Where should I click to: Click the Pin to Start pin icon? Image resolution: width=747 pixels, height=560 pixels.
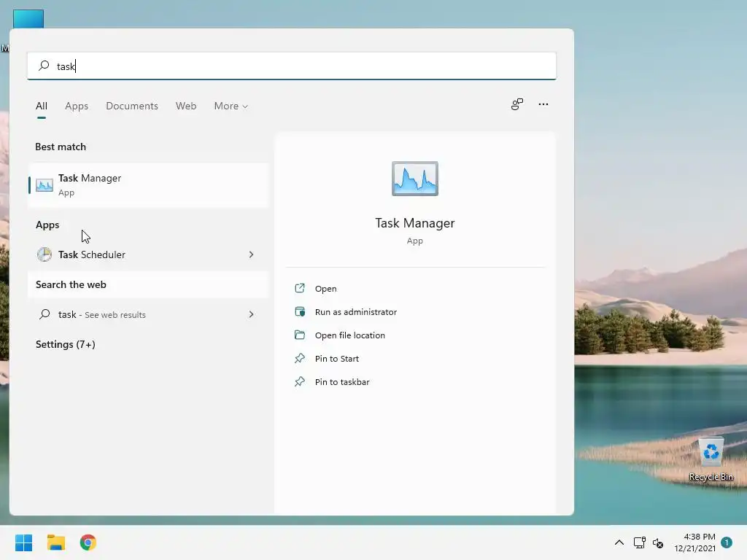tap(300, 358)
